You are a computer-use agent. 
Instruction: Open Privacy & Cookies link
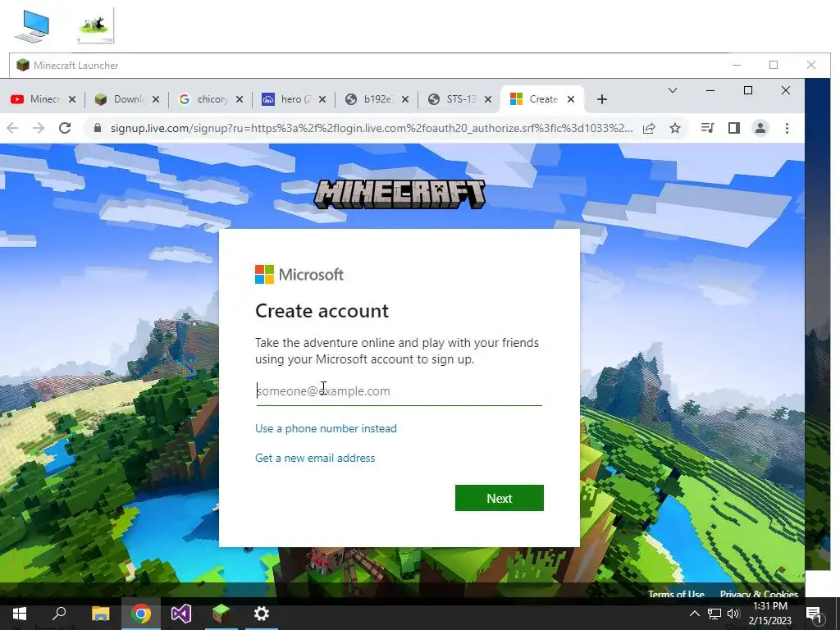tap(759, 594)
